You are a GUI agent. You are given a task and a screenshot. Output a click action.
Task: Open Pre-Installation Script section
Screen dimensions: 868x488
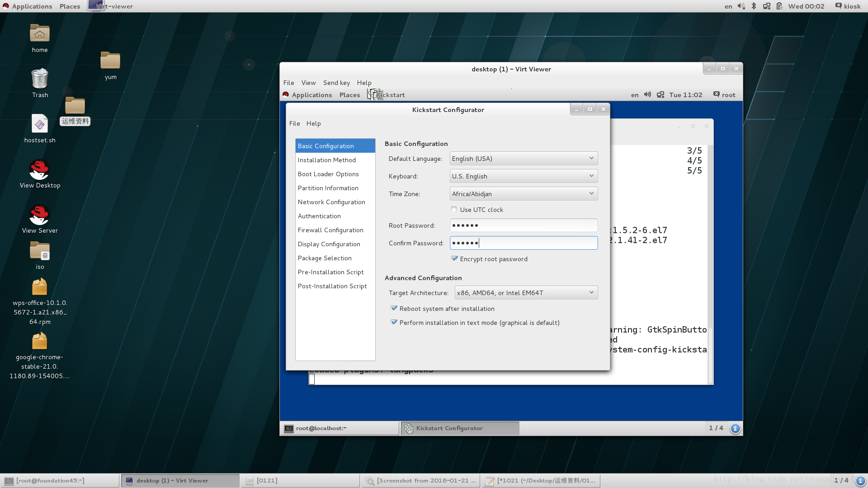(330, 271)
